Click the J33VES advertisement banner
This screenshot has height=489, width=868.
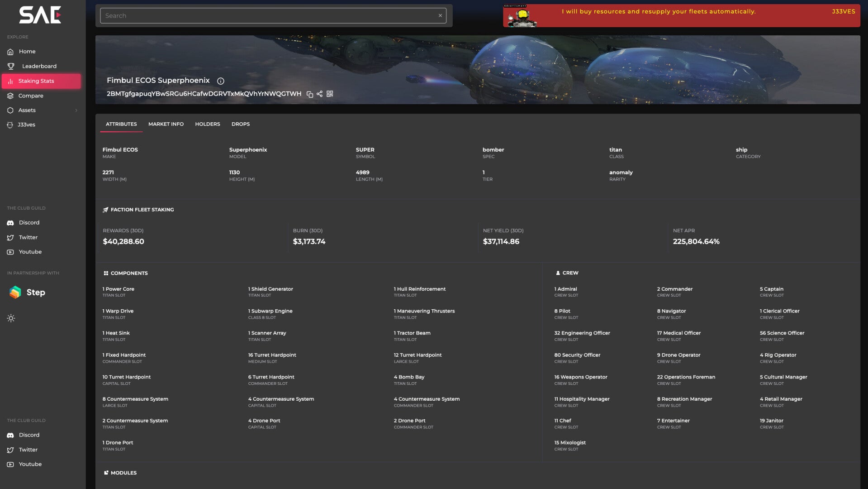click(x=681, y=16)
